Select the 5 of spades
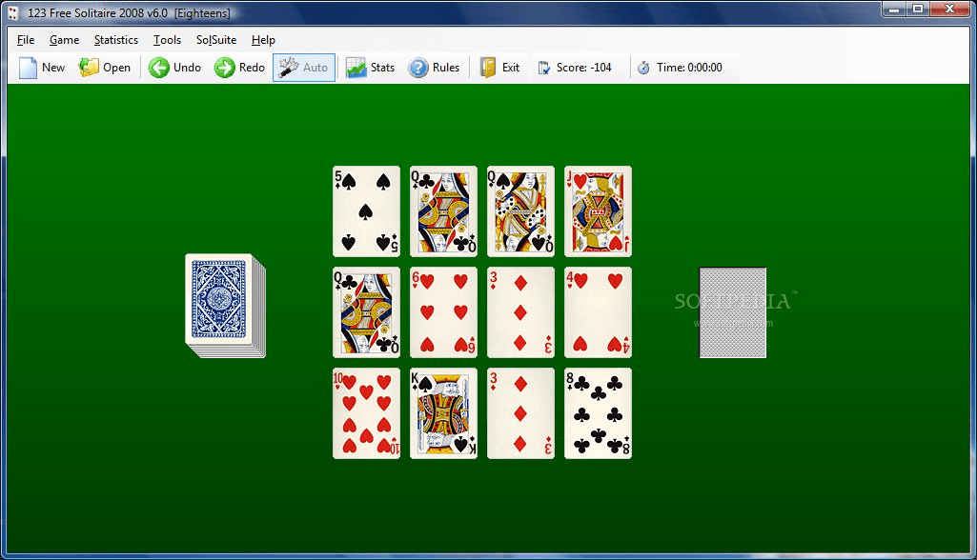This screenshot has width=977, height=560. 366,211
